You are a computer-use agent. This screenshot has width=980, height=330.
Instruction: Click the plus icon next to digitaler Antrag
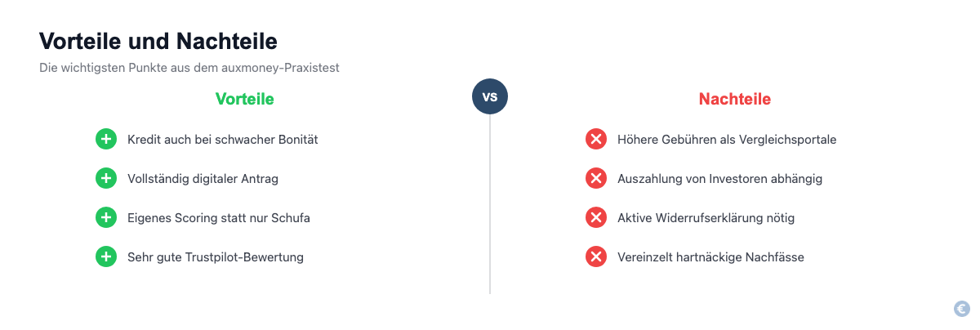(106, 179)
